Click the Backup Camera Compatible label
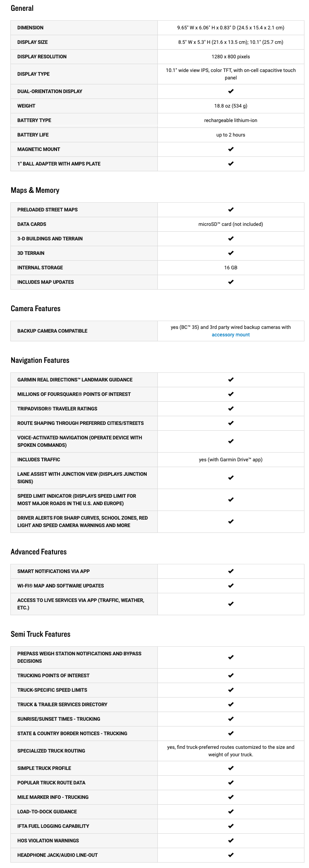 (x=52, y=331)
